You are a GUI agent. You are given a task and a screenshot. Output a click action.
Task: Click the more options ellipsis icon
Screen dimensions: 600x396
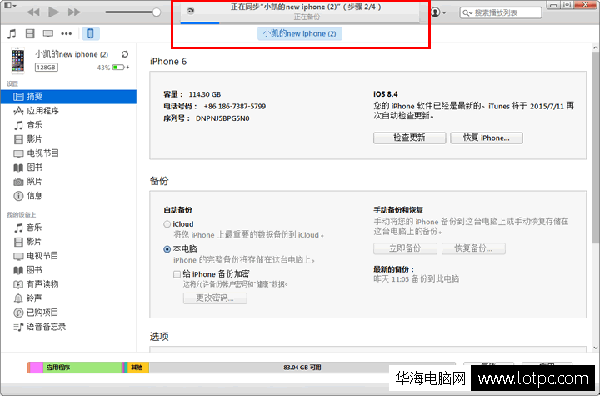pyautogui.click(x=67, y=34)
